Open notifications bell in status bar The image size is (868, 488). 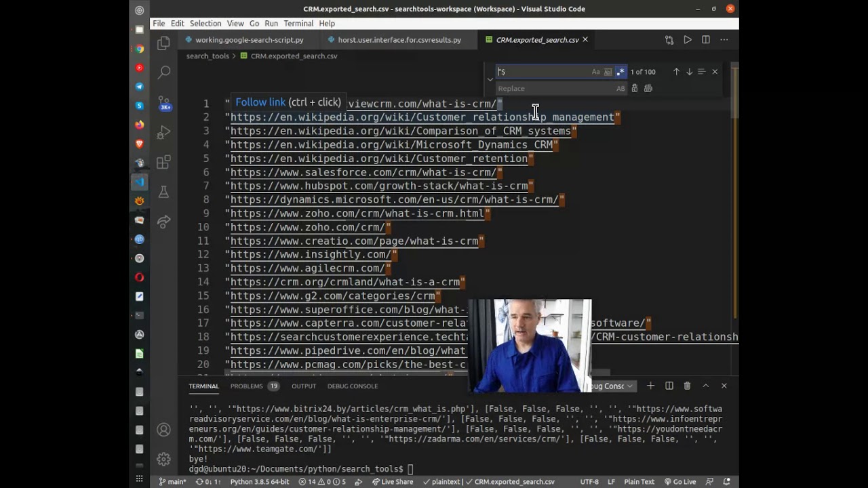[728, 482]
